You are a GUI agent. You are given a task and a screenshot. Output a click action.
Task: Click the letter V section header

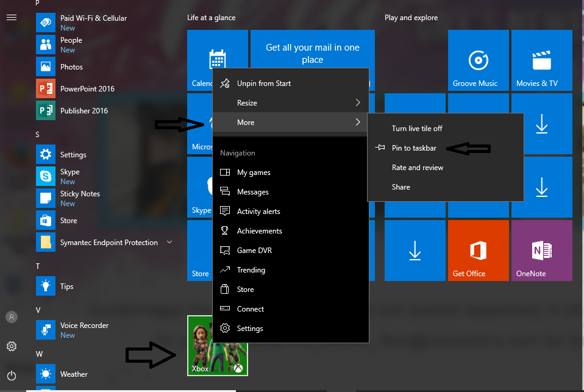(38, 310)
